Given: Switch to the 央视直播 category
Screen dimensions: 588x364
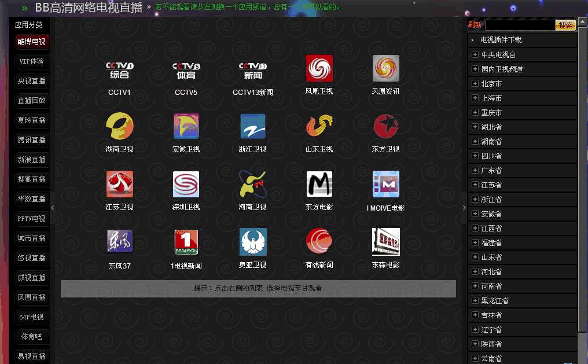Looking at the screenshot, I should (31, 80).
